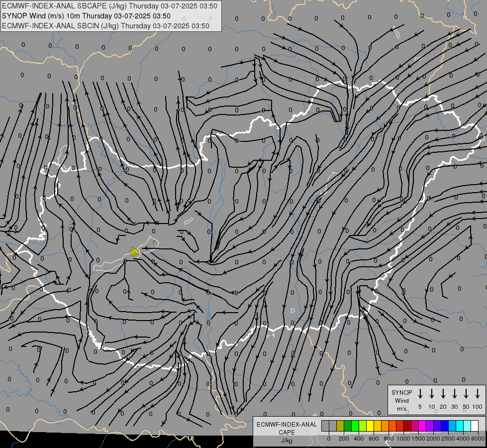Select the magenta swatch right of 1500 tick

click(x=422, y=426)
